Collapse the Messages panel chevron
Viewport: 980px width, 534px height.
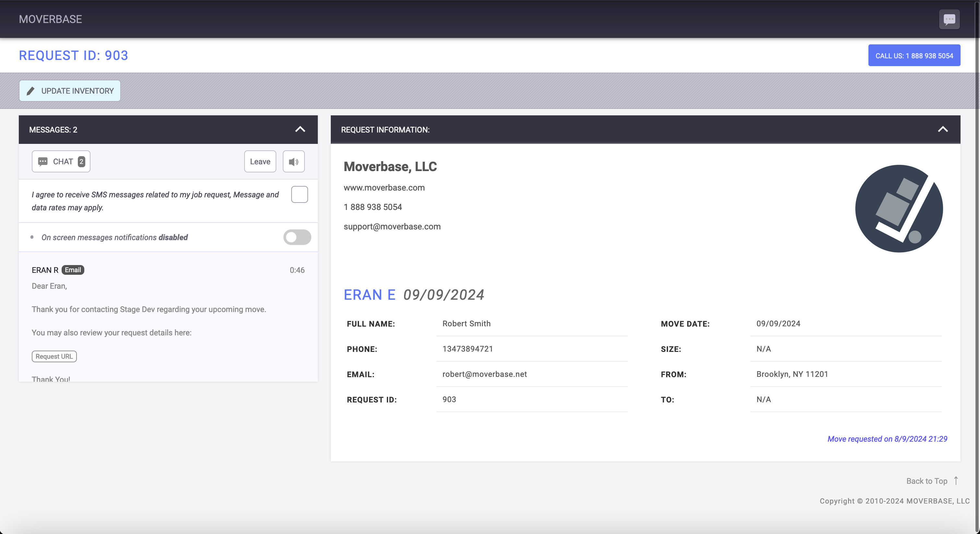coord(300,129)
